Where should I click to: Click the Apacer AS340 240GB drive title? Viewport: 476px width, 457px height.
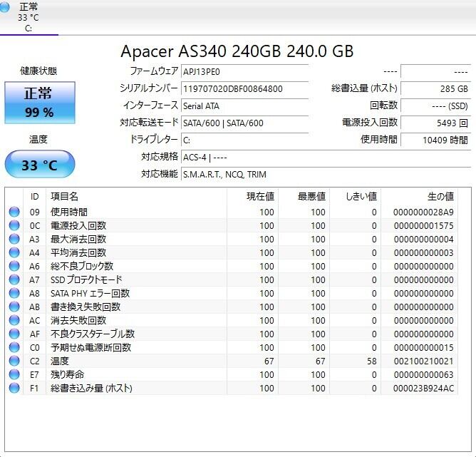point(237,51)
